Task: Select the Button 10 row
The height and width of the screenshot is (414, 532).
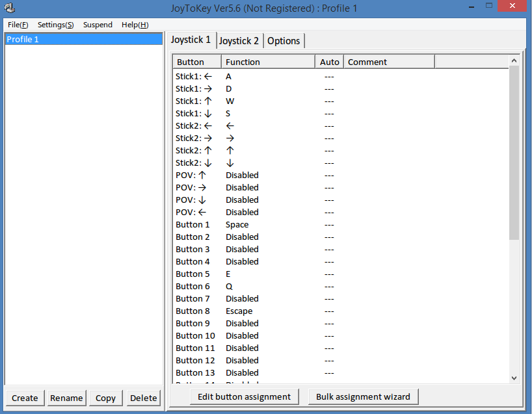Action: coord(341,335)
